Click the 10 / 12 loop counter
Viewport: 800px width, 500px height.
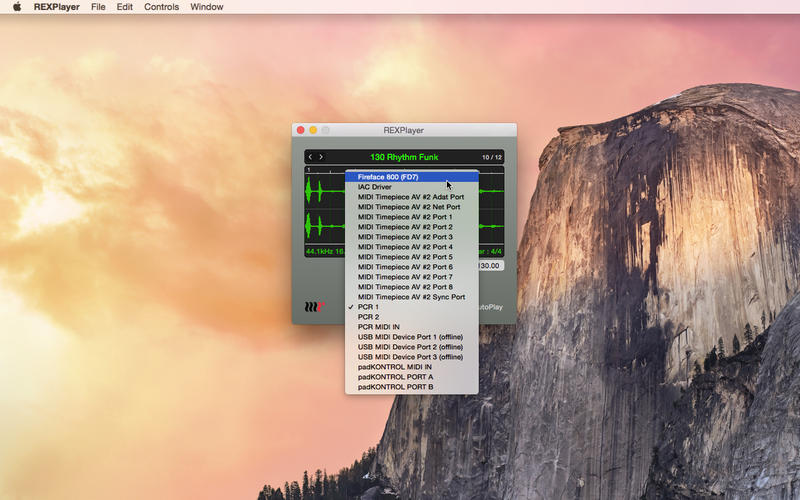[x=492, y=158]
